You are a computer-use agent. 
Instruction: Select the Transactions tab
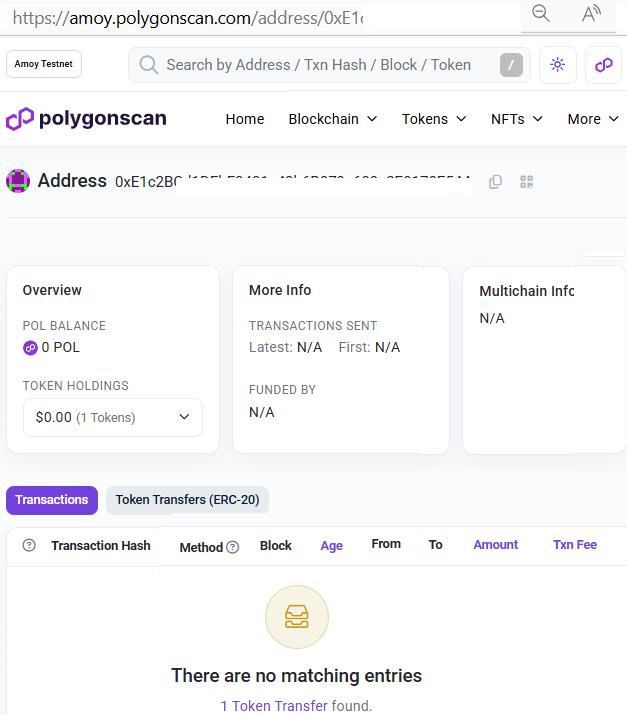[52, 500]
